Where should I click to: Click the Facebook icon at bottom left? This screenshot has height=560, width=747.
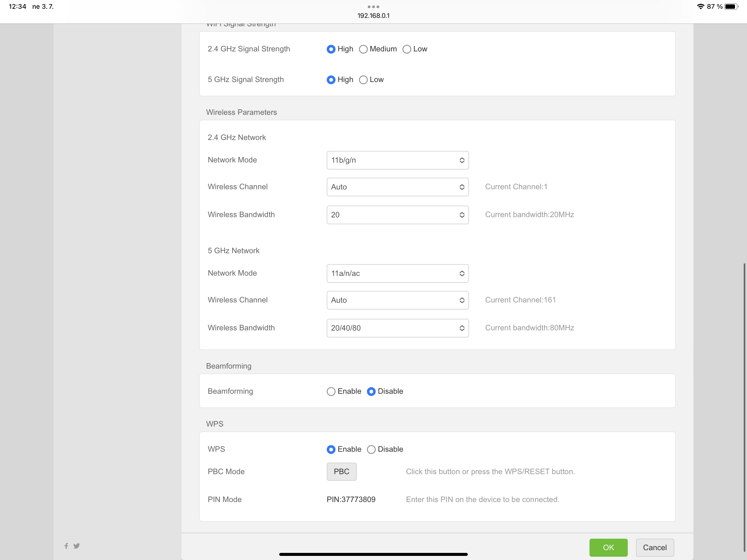coord(66,545)
